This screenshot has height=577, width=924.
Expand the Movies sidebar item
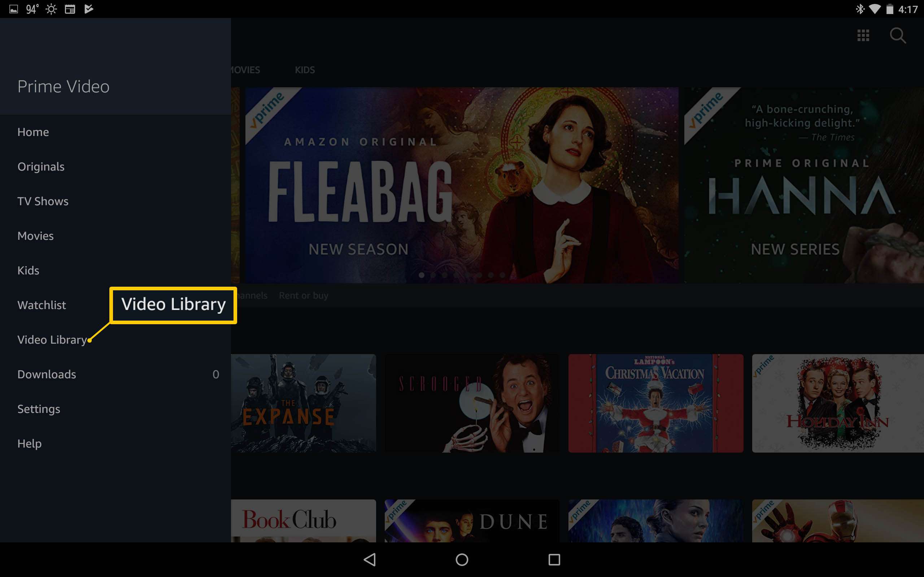pos(36,235)
